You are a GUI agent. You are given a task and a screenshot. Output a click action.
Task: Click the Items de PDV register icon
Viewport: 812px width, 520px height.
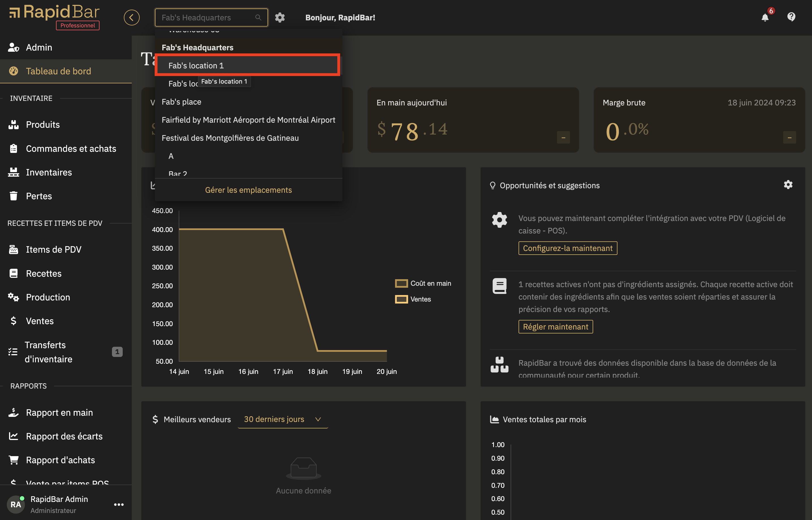coord(14,250)
